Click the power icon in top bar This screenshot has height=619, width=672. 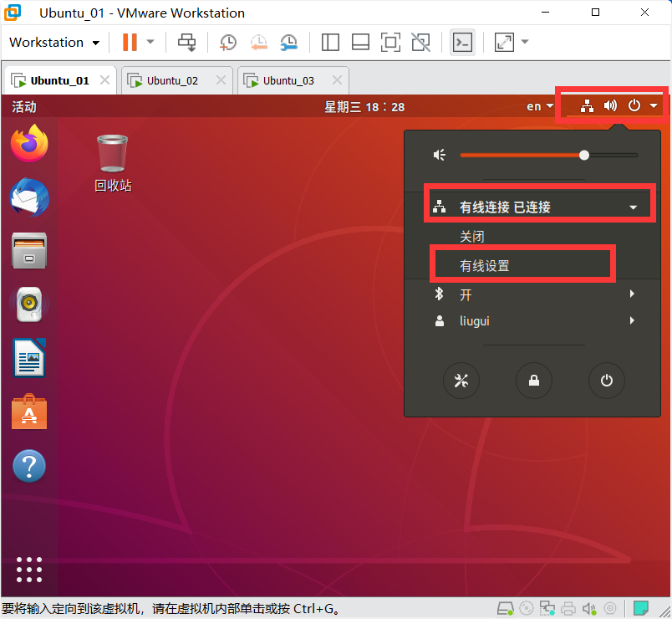(634, 105)
